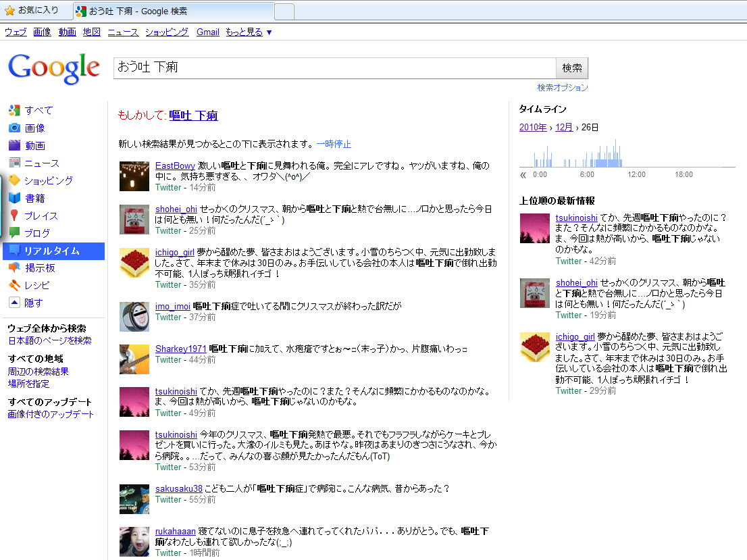Image resolution: width=747 pixels, height=560 pixels.
Task: Click the 検索 search button
Action: click(x=571, y=68)
